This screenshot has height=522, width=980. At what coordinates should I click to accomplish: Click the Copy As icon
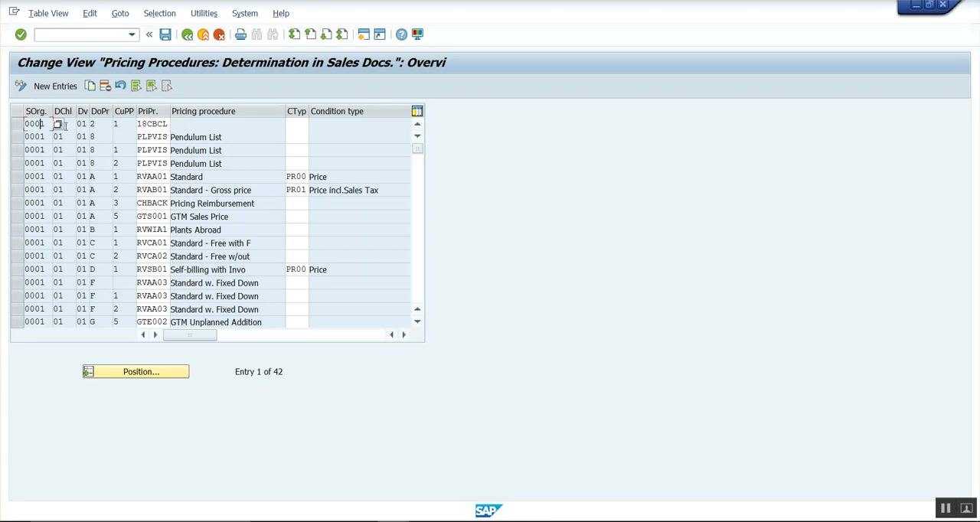[x=90, y=86]
